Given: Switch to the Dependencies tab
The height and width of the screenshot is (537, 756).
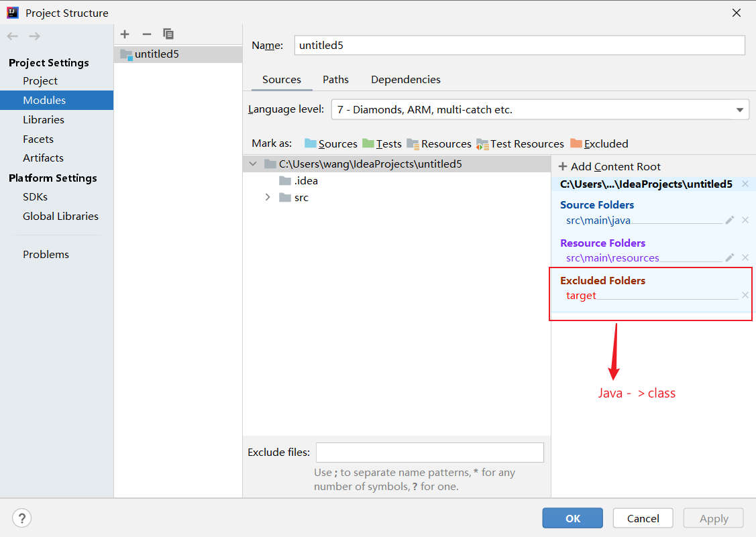Looking at the screenshot, I should (406, 79).
